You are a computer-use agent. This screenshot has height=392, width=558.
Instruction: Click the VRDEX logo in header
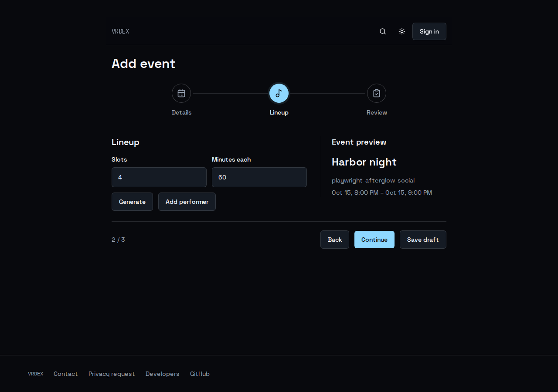120,31
